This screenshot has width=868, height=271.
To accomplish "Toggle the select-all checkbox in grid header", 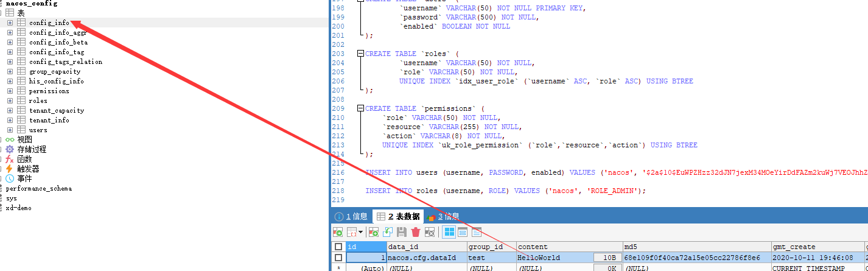I will click(338, 247).
